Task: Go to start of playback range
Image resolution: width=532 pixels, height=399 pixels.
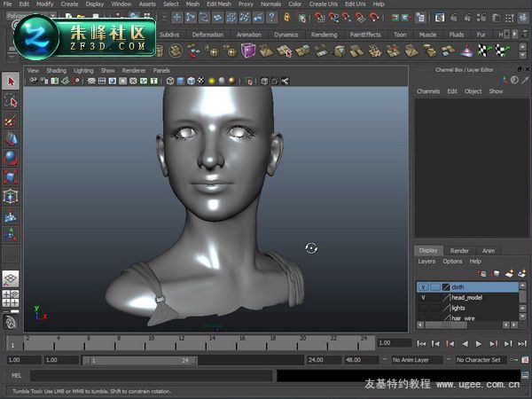Action: pos(421,344)
